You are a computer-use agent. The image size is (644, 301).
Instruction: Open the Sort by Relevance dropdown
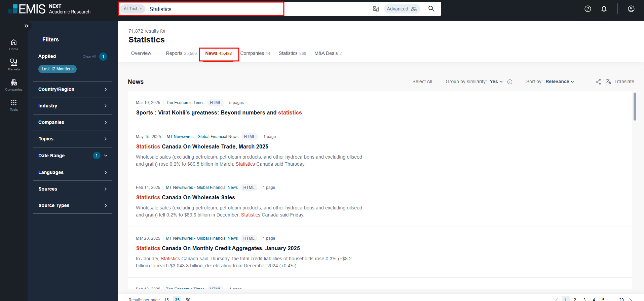pos(560,81)
